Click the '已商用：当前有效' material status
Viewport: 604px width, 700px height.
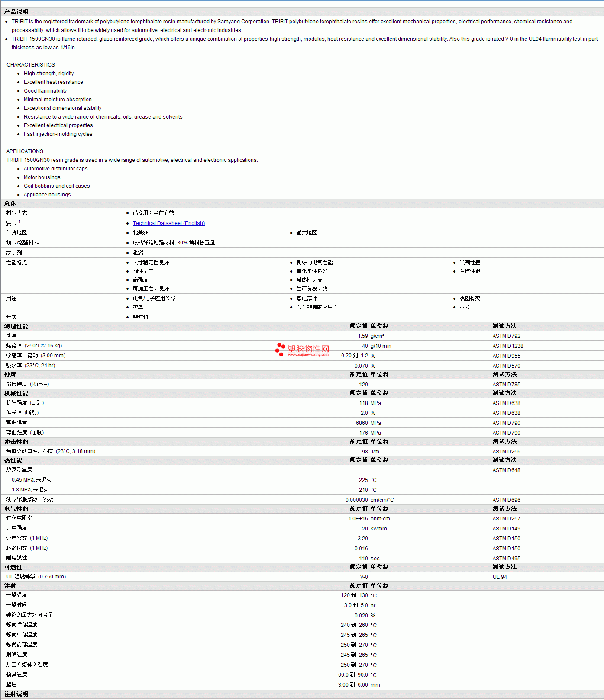tap(153, 213)
